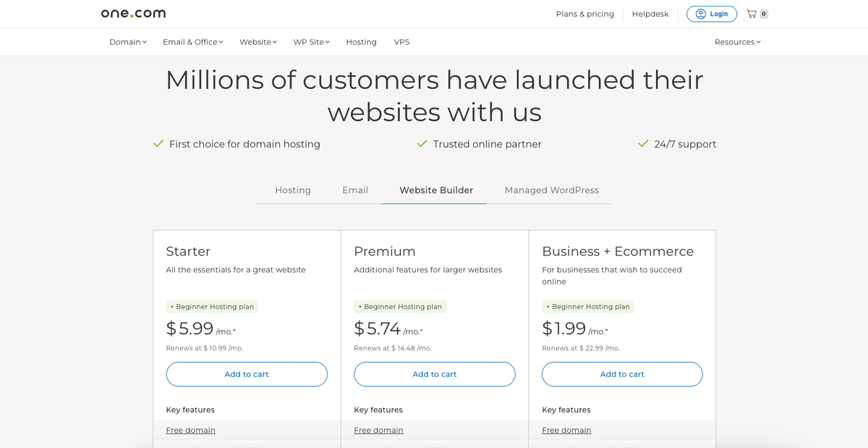
Task: Click checkmark beside First choice for domain hosting
Action: click(158, 144)
